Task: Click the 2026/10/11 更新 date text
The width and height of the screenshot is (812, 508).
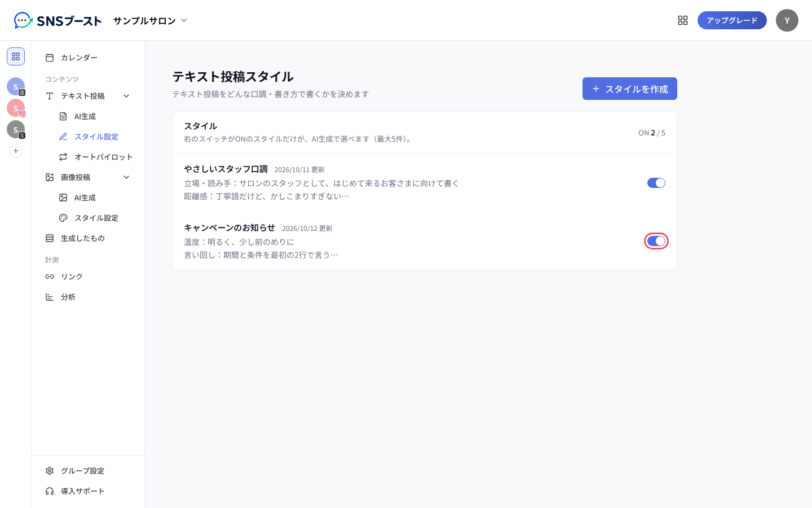Action: 299,169
